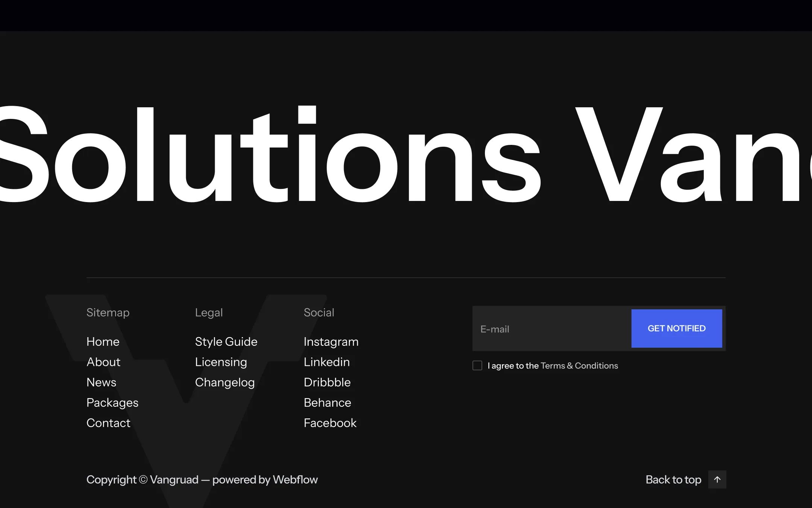Open the Behance social link
The width and height of the screenshot is (812, 508).
(327, 403)
